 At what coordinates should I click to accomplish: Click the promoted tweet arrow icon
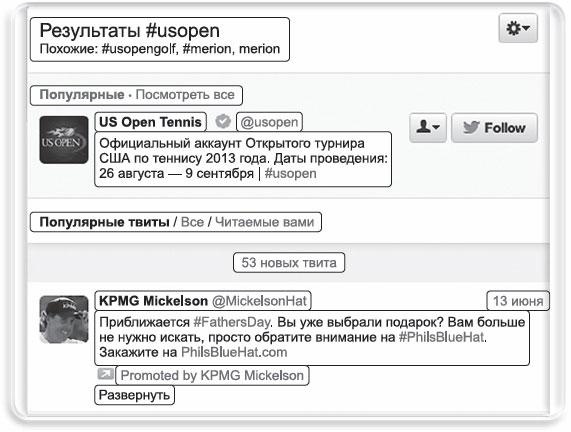tap(105, 374)
